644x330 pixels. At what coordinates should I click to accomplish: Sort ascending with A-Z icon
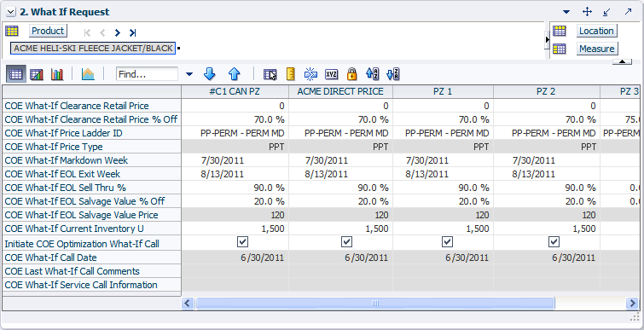[x=372, y=74]
